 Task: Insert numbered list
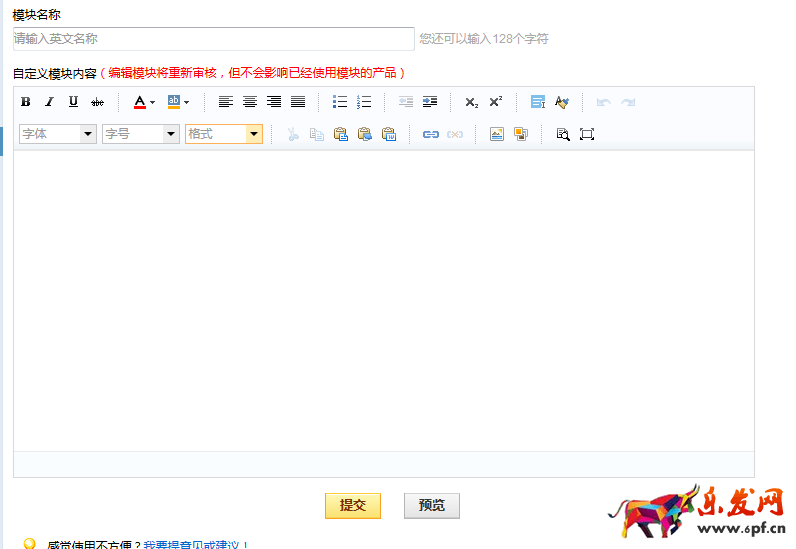tap(364, 102)
